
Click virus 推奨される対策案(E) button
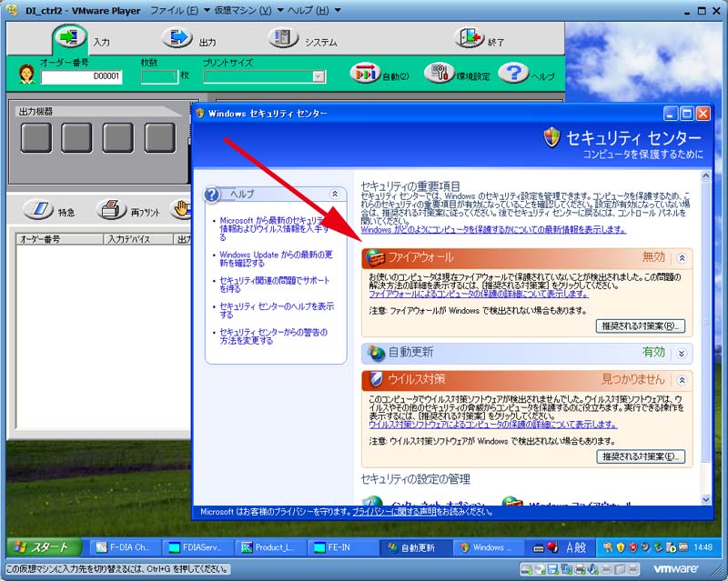[x=641, y=456]
